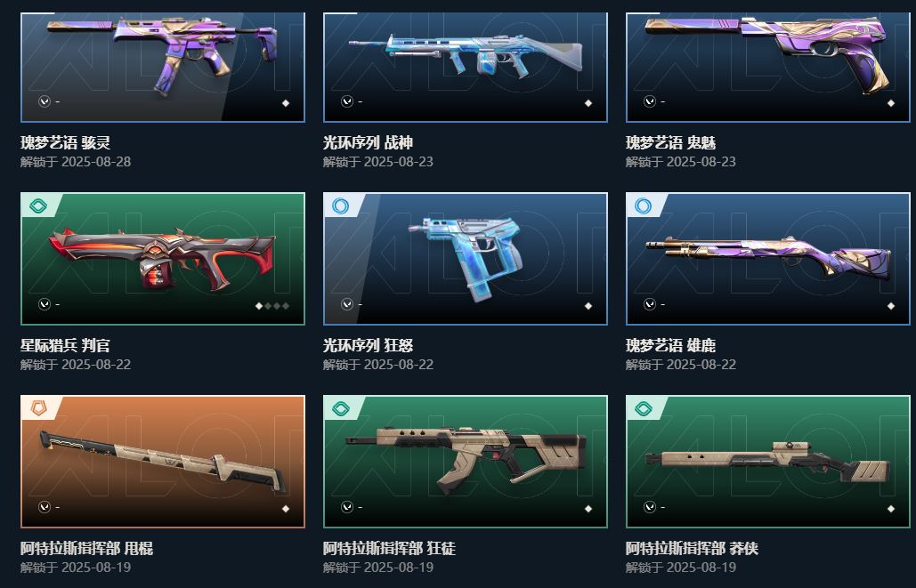
Task: Click Valorant points icon on 星际猎兵 判官 card
Action: point(45,304)
